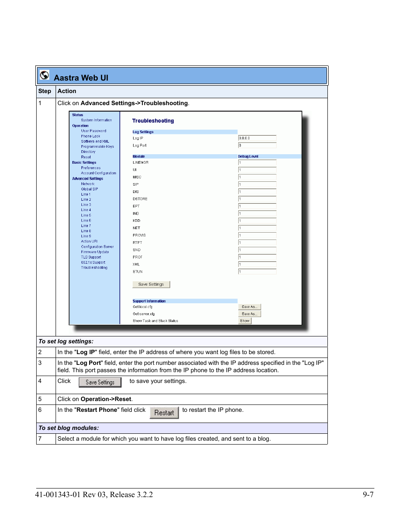Click the IND debug level field
The image size is (411, 532).
(x=257, y=214)
